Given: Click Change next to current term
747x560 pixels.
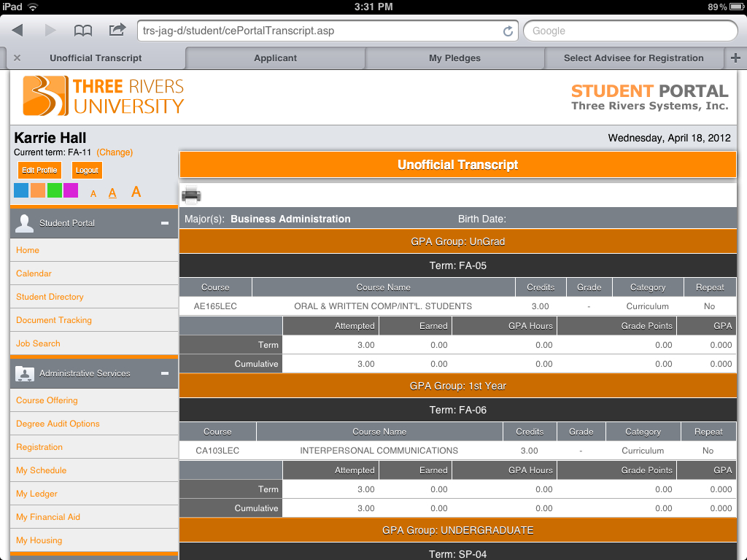Looking at the screenshot, I should coord(115,152).
